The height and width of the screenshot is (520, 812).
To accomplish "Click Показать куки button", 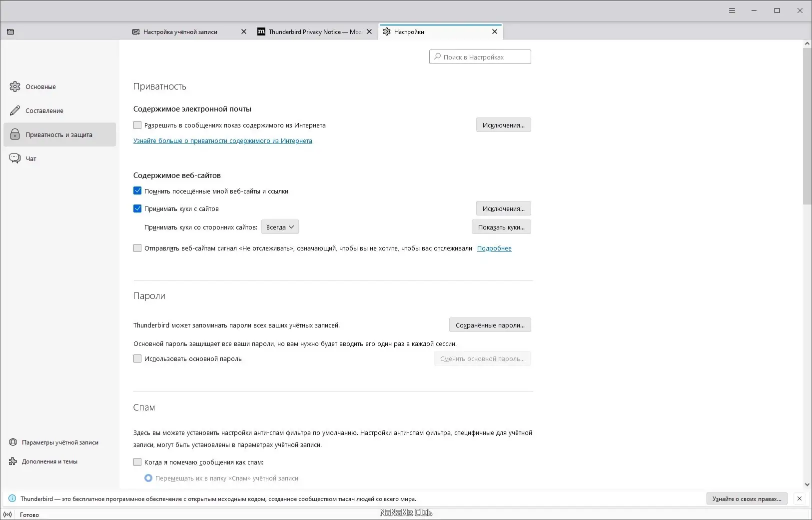I will tap(501, 227).
